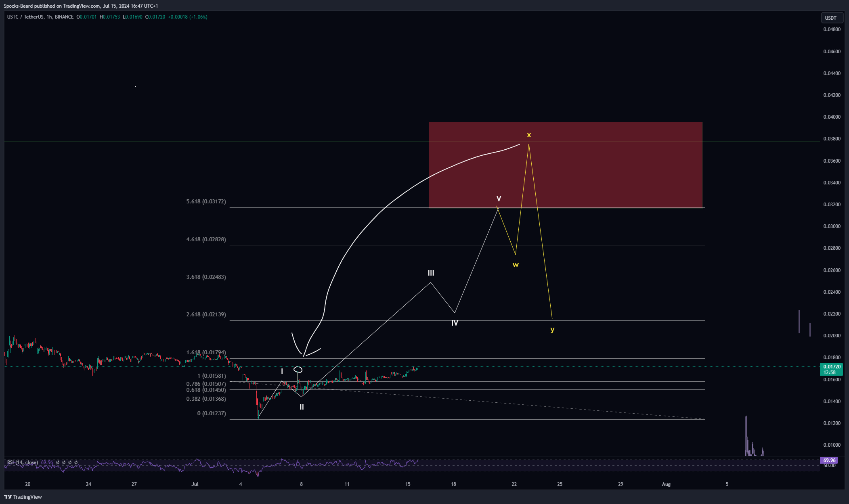
Task: Click the 0.03200 price axis label
Action: pos(832,205)
